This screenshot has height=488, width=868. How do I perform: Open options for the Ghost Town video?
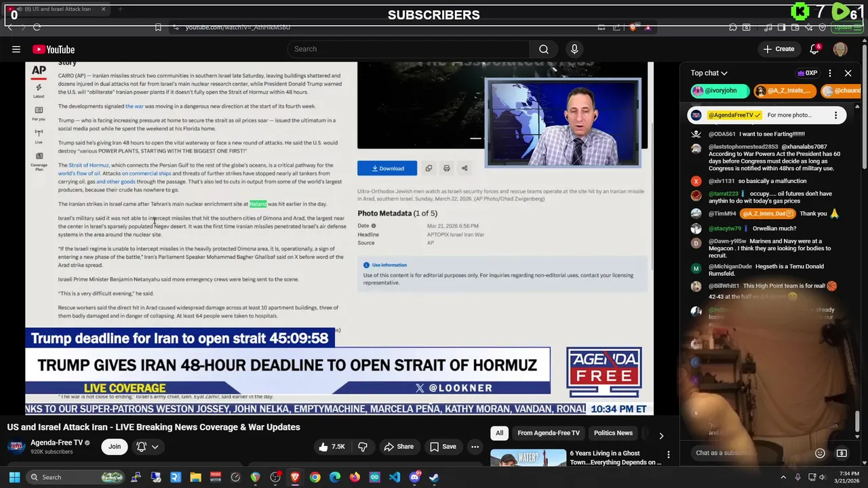(x=669, y=455)
